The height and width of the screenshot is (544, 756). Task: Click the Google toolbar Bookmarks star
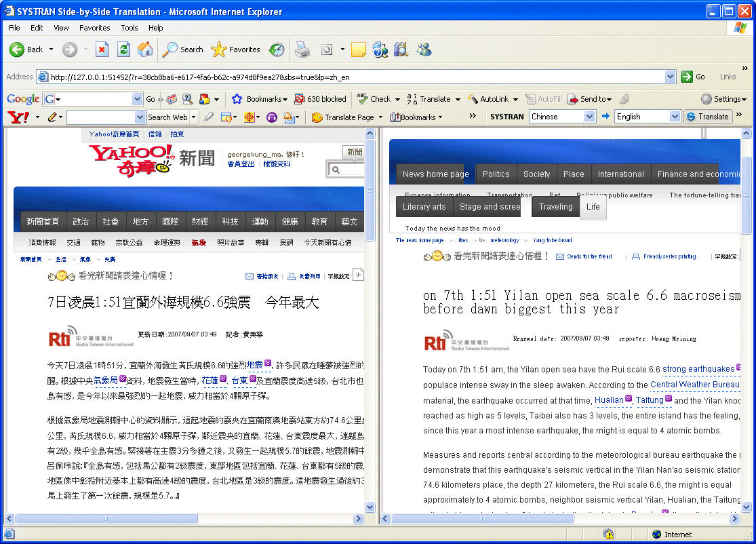point(260,99)
